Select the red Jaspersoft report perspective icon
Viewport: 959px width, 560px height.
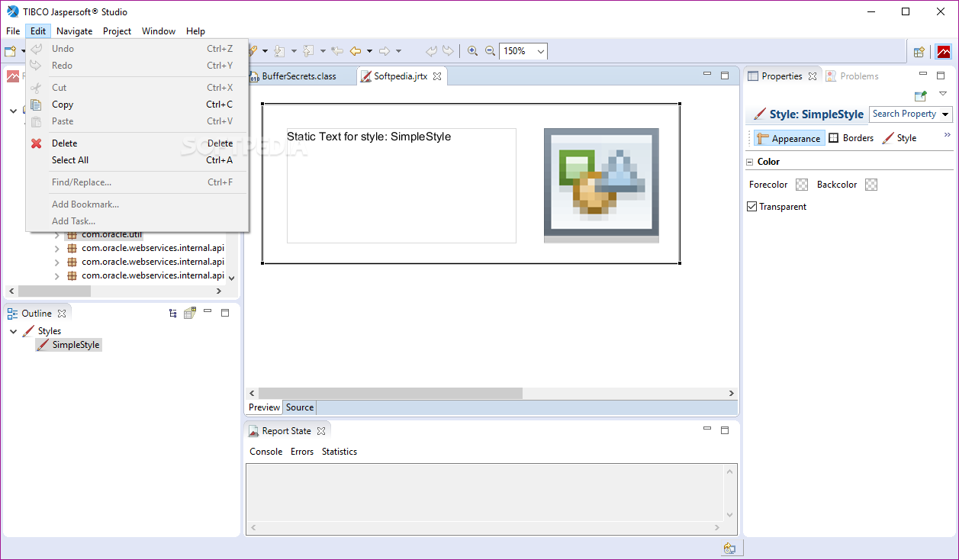[944, 52]
